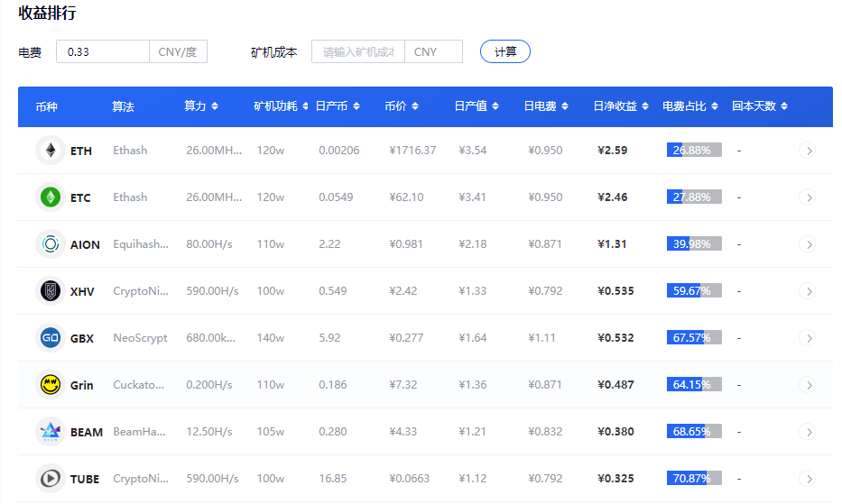The height and width of the screenshot is (504, 842).
Task: Expand the AION row chevron
Action: pyautogui.click(x=808, y=244)
